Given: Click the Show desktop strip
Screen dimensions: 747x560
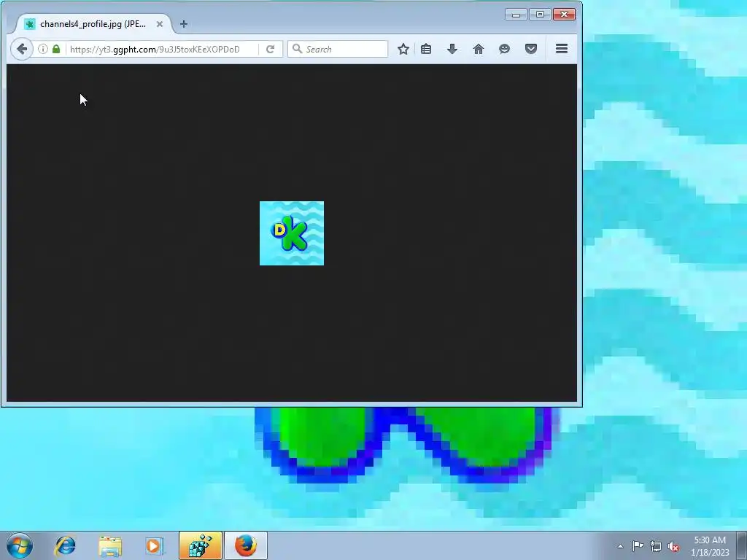Looking at the screenshot, I should [x=741, y=545].
